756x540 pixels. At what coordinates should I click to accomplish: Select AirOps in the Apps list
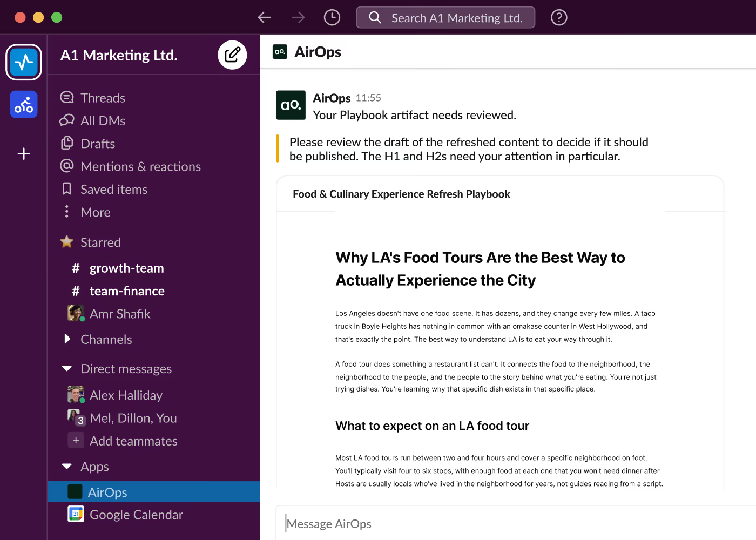pos(153,492)
